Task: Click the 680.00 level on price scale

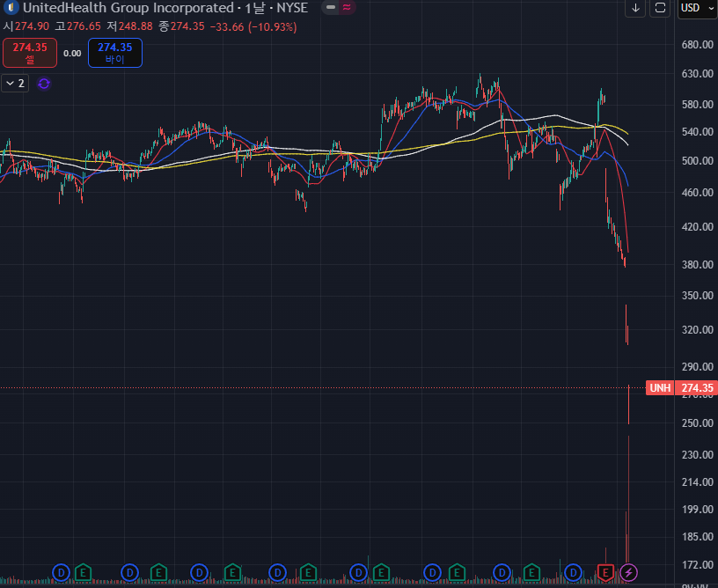Action: click(696, 45)
